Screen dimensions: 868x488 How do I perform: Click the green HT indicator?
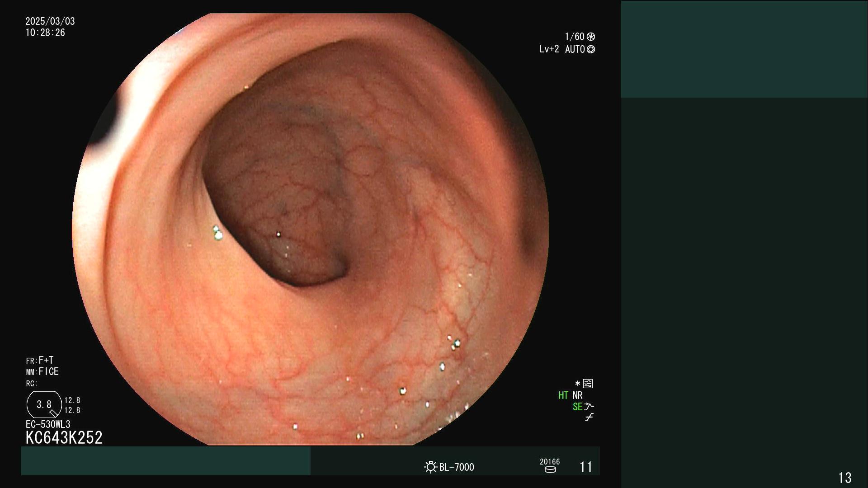[x=563, y=395]
